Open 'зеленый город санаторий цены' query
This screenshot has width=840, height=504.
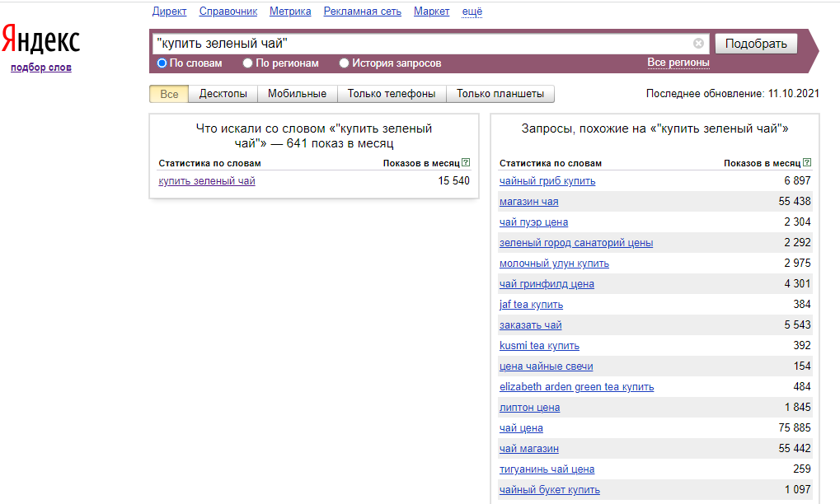click(x=576, y=243)
